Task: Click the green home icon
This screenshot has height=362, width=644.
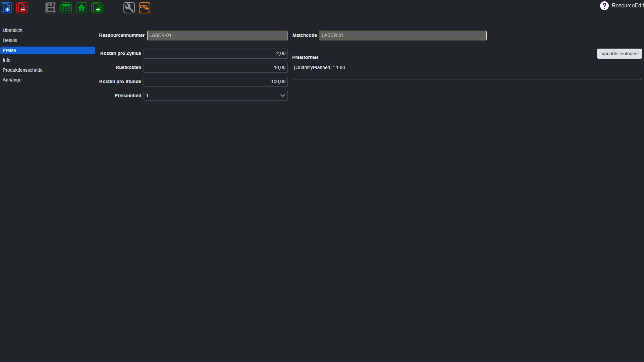Action: pos(82,8)
